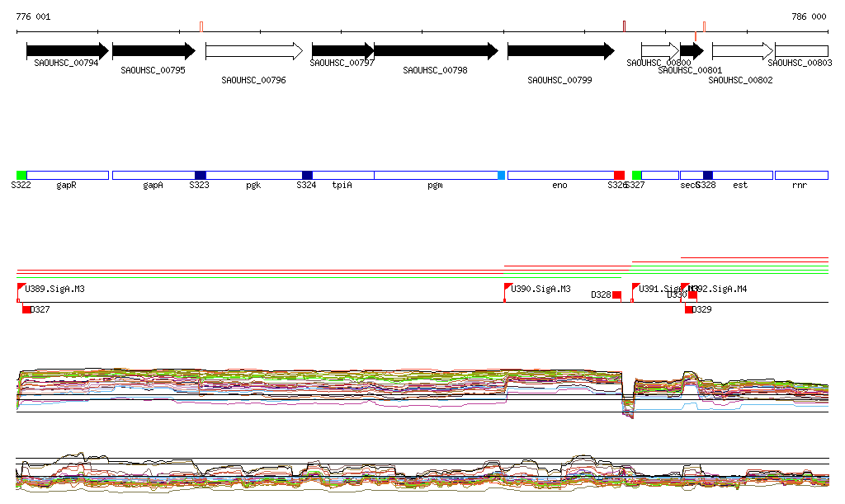
Task: Click the D328 red terminator square
Action: tap(616, 295)
